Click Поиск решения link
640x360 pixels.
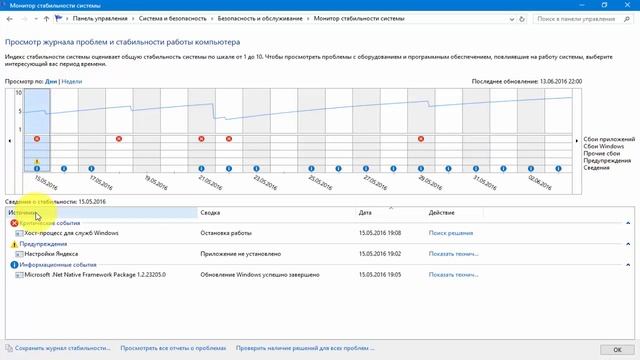click(x=451, y=233)
